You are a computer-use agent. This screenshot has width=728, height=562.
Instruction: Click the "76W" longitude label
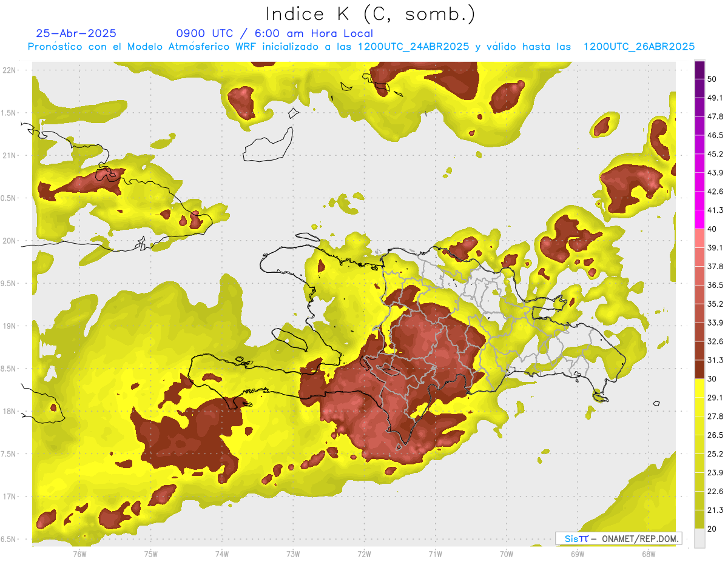[80, 554]
